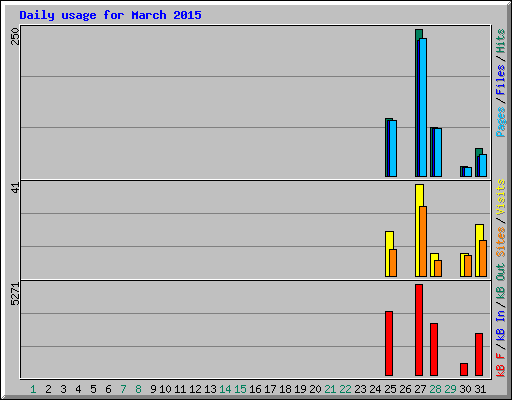
Task: Click the yellow 'Visits' legend label
Action: [501, 197]
